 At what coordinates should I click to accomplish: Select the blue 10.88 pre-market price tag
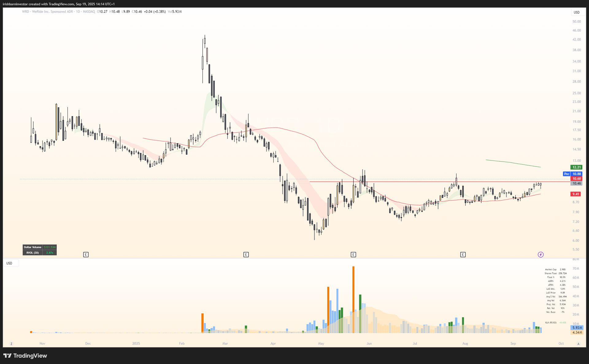pos(576,174)
